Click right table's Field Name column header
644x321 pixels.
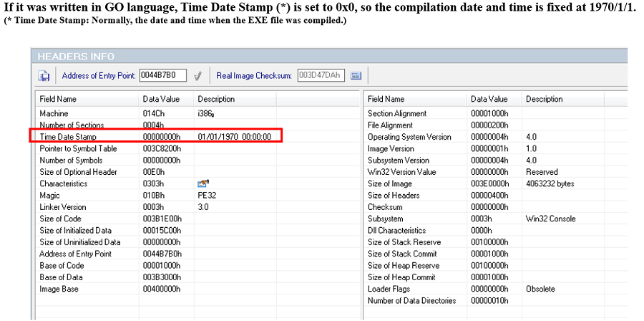coord(386,99)
